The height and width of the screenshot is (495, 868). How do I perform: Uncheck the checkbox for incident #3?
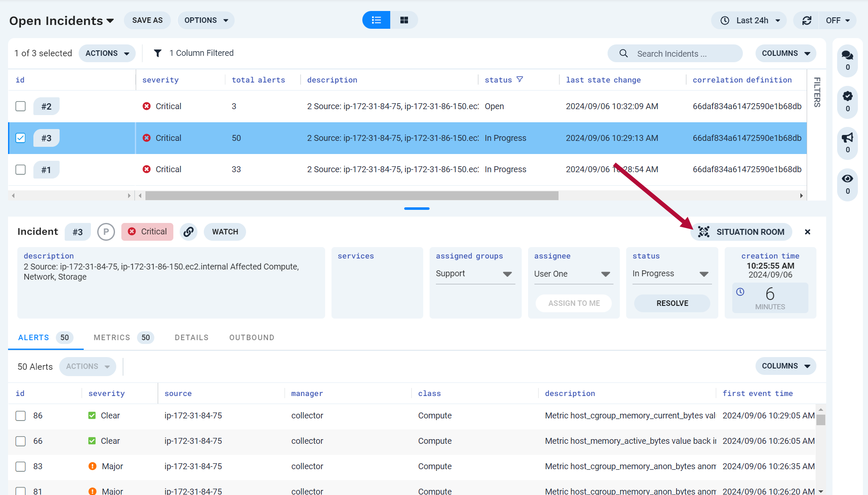coord(20,138)
